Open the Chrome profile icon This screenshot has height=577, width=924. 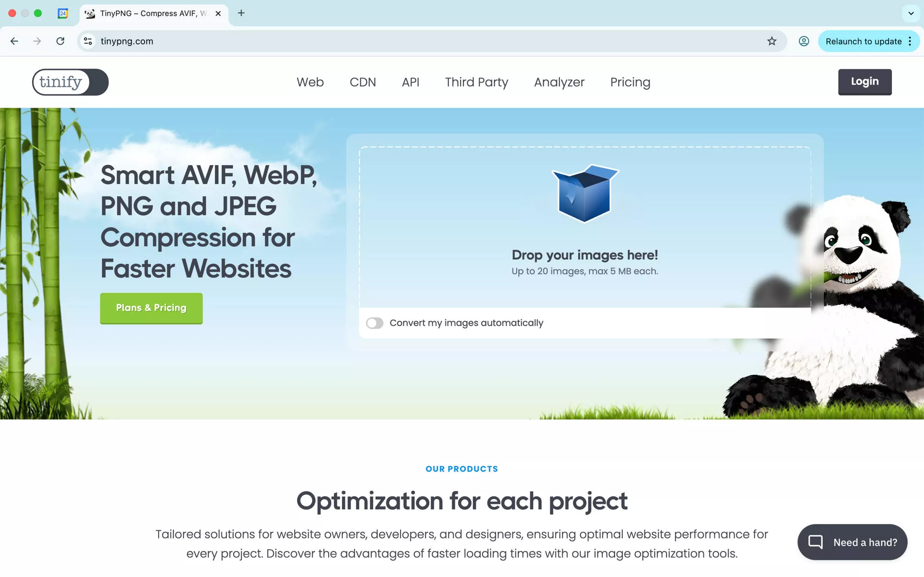point(804,41)
